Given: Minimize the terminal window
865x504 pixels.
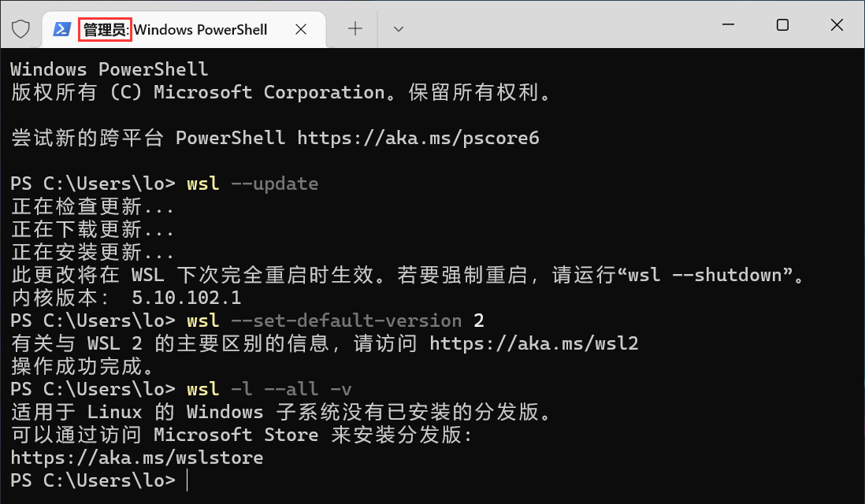Looking at the screenshot, I should click(727, 25).
